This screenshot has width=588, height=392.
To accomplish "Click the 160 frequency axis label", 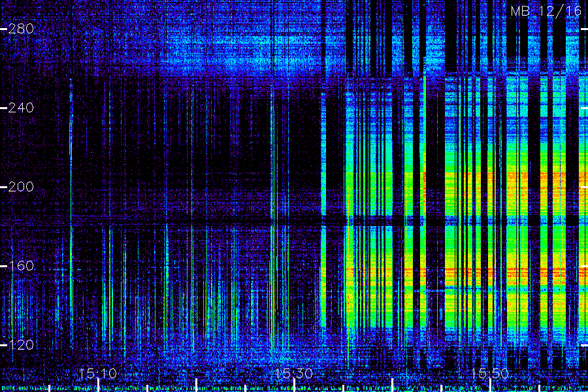I will pos(21,266).
